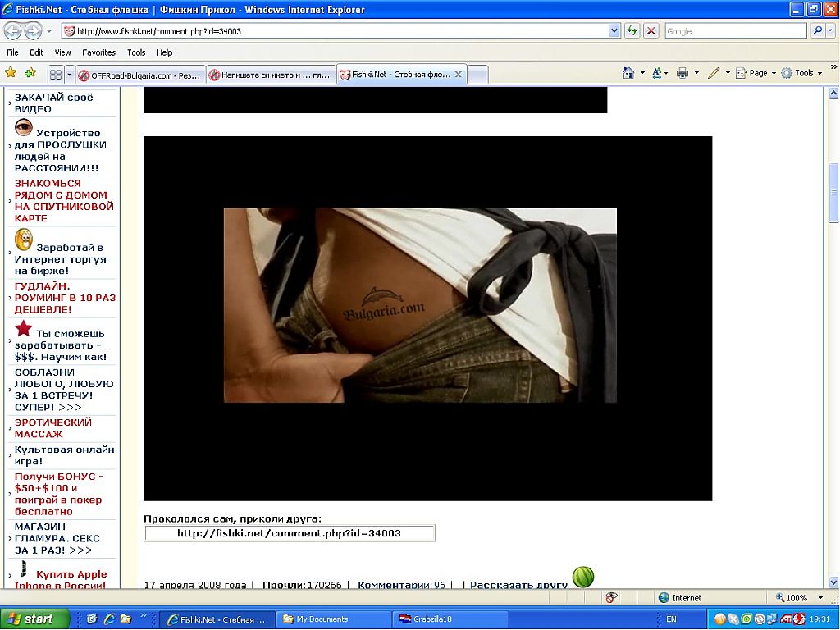
Task: Click the Add to Favorites icon
Action: point(30,73)
